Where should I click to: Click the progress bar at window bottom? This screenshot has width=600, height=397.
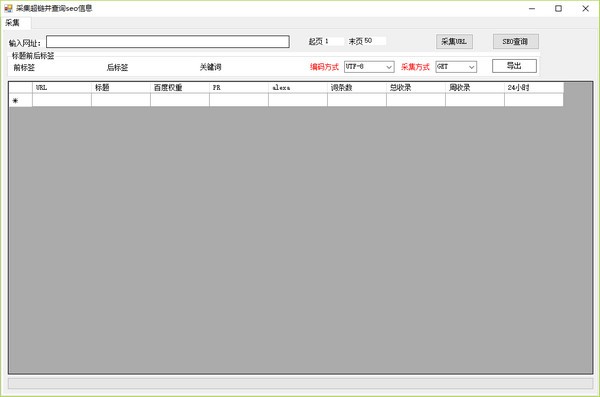(x=300, y=383)
